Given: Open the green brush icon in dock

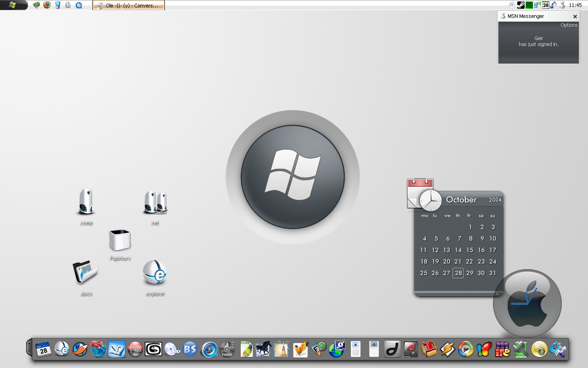Looking at the screenshot, I should pos(521,350).
